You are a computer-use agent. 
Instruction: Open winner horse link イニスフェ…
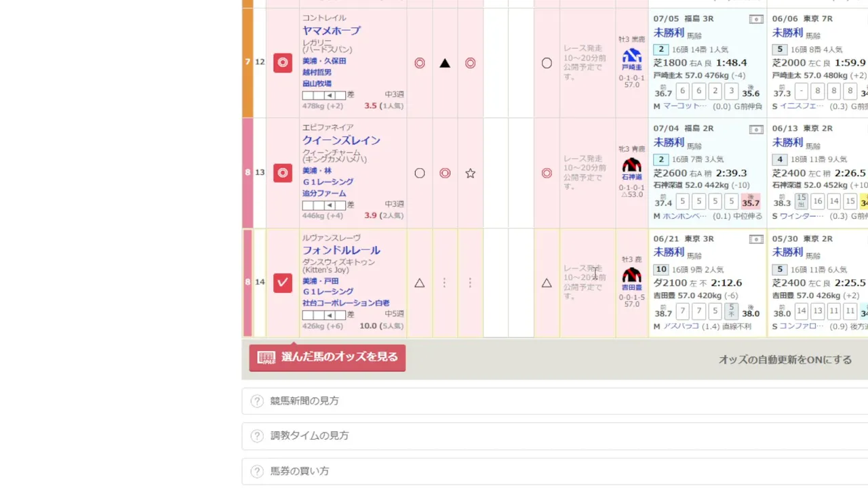[x=803, y=106]
